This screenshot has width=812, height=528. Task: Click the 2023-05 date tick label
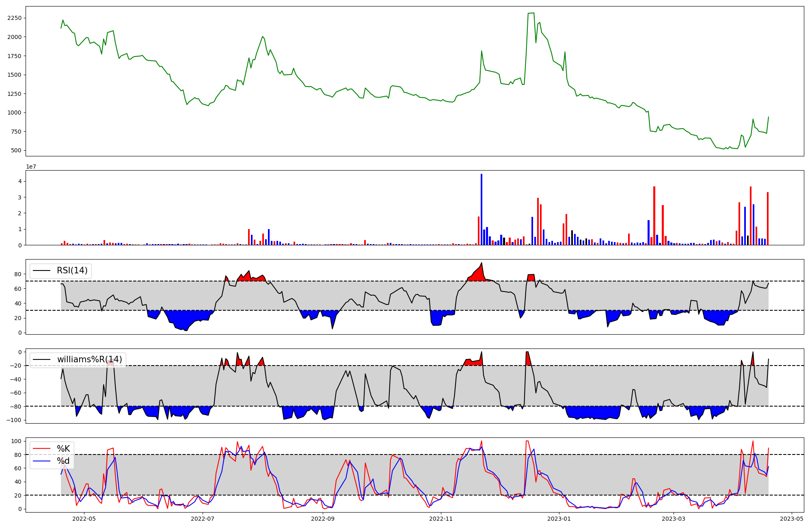pyautogui.click(x=792, y=519)
